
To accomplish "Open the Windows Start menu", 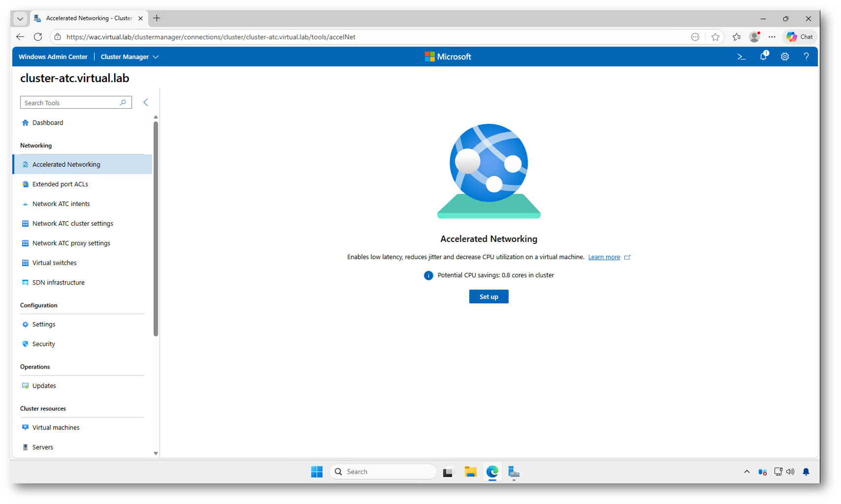I will pyautogui.click(x=317, y=472).
